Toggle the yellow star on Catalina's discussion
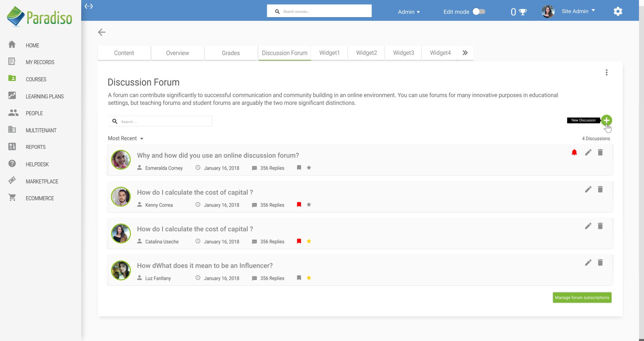Viewport: 644px width, 341px height. coord(309,241)
